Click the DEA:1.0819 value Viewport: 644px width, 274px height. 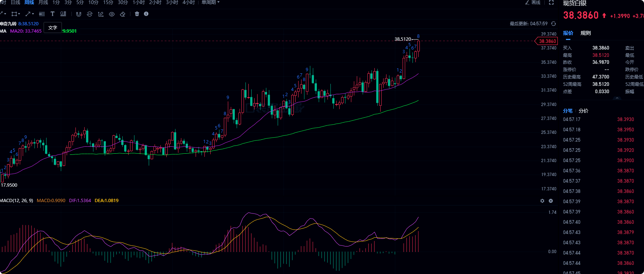click(x=107, y=201)
